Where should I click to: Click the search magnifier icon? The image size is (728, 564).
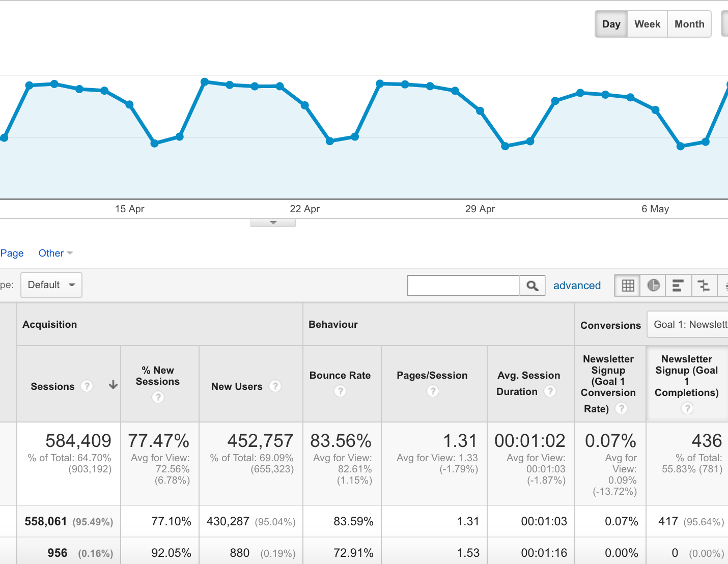(x=532, y=286)
